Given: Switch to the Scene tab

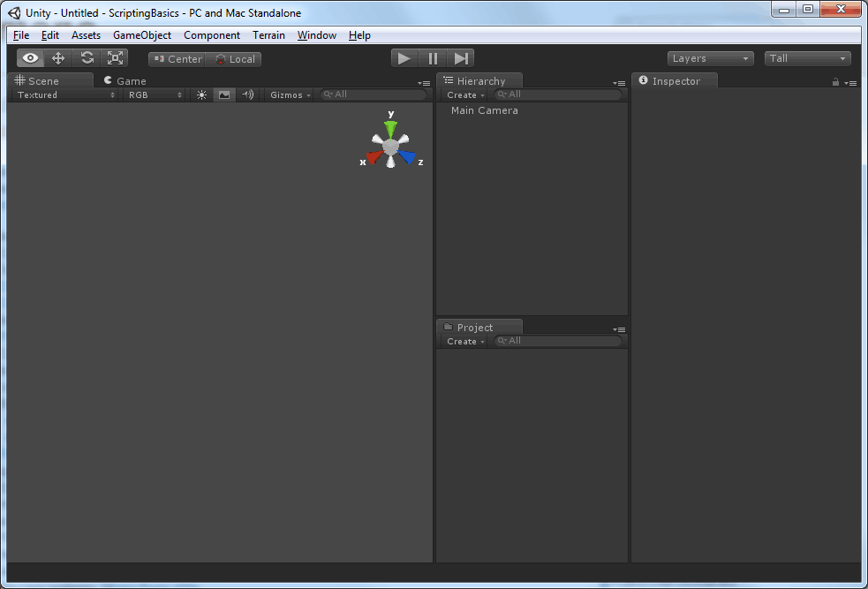Looking at the screenshot, I should coord(49,81).
